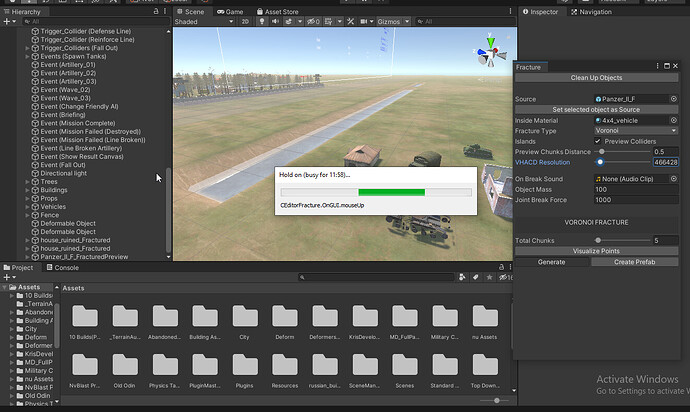This screenshot has width=690, height=412.
Task: Click the Object Mass input field
Action: (x=636, y=189)
